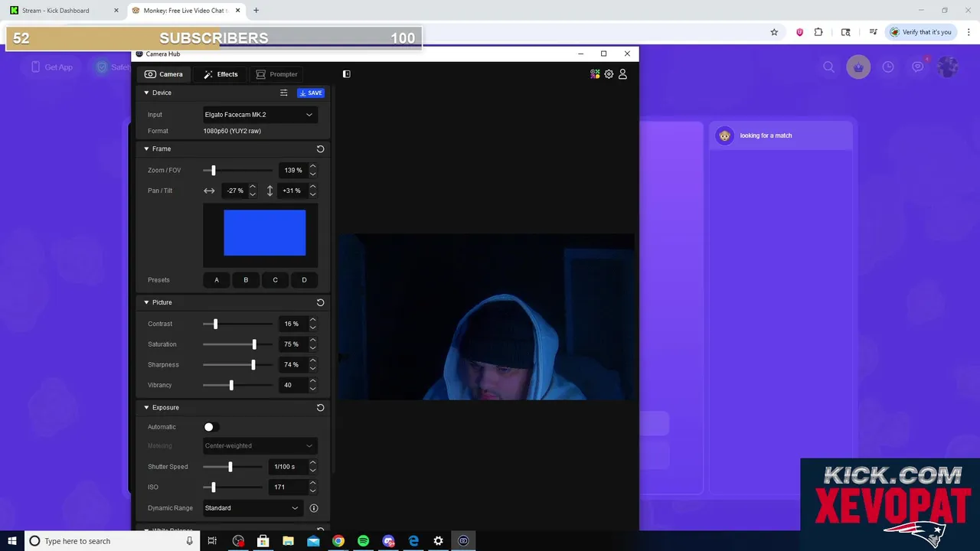The height and width of the screenshot is (551, 980).
Task: Select frame preset A
Action: coord(217,280)
